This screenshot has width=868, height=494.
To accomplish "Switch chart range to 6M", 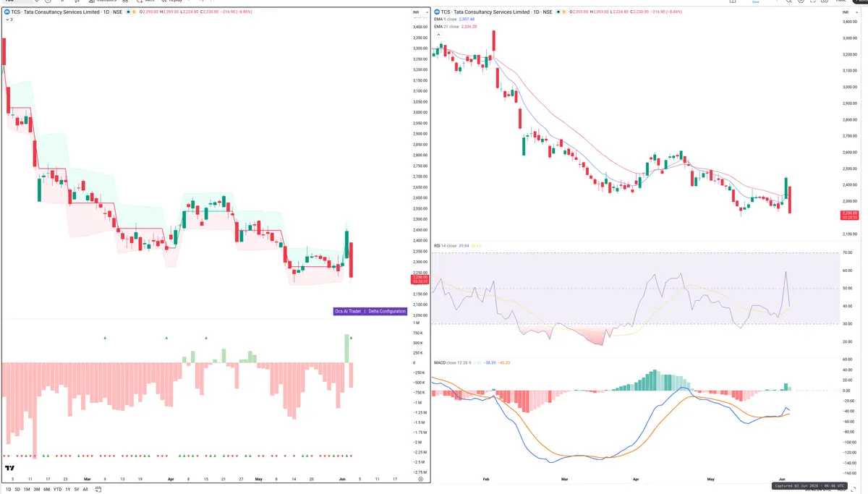I will click(47, 490).
